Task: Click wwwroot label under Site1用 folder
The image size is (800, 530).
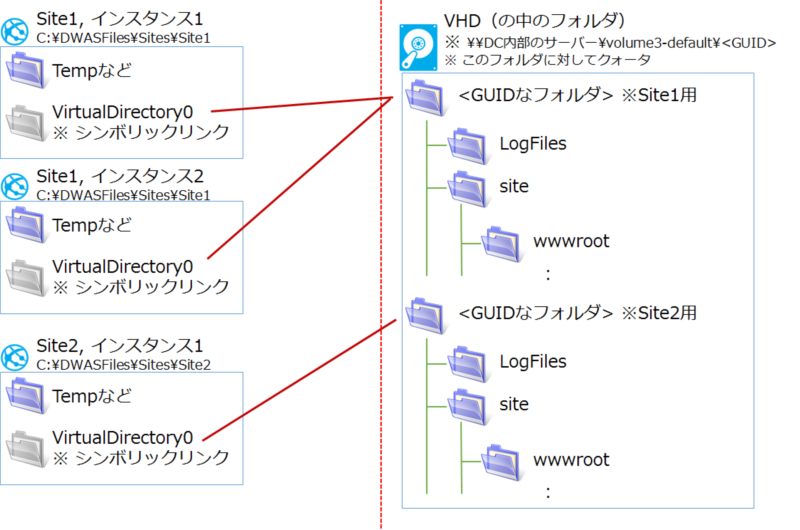Action: coord(571,241)
